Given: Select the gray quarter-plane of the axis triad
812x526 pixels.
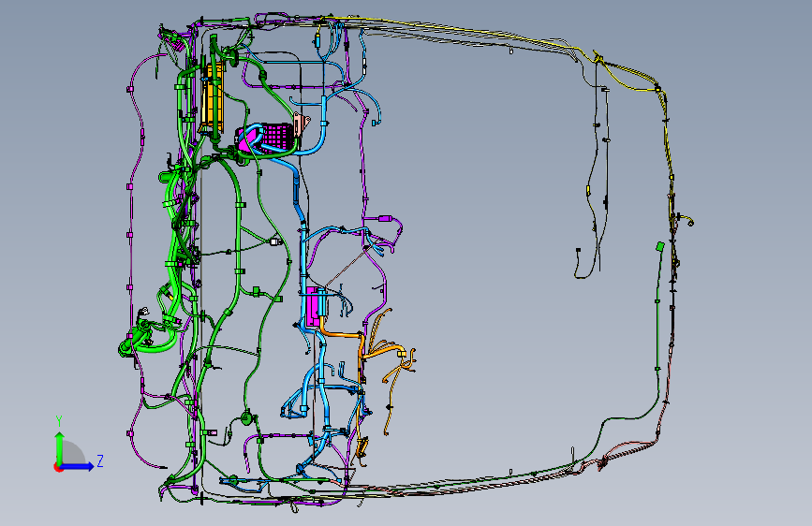Looking at the screenshot, I should click(73, 453).
